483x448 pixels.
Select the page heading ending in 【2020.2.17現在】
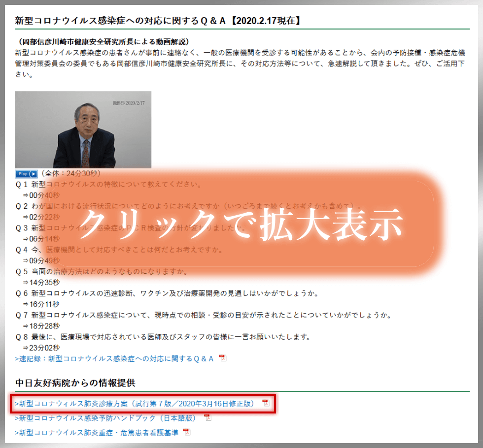pos(157,21)
